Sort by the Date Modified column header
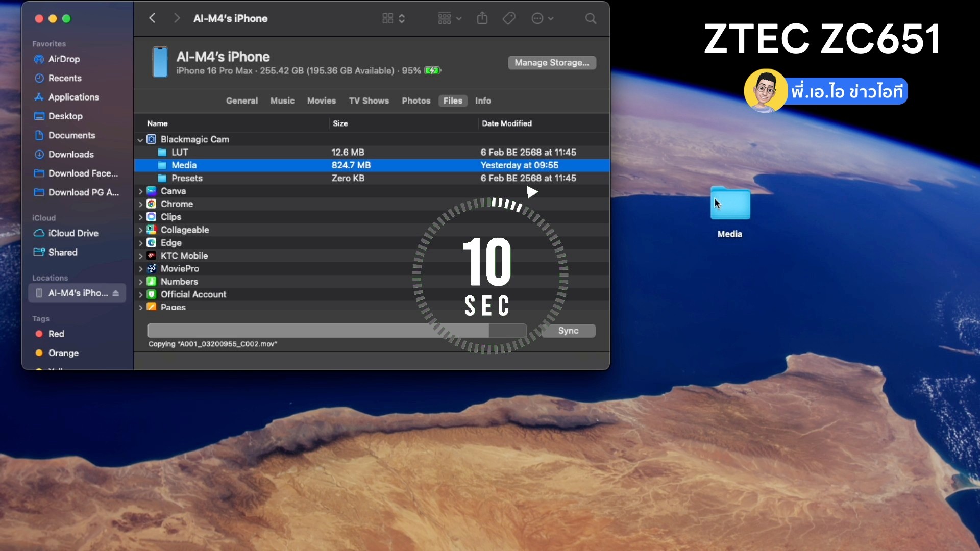Image resolution: width=980 pixels, height=551 pixels. pyautogui.click(x=507, y=123)
